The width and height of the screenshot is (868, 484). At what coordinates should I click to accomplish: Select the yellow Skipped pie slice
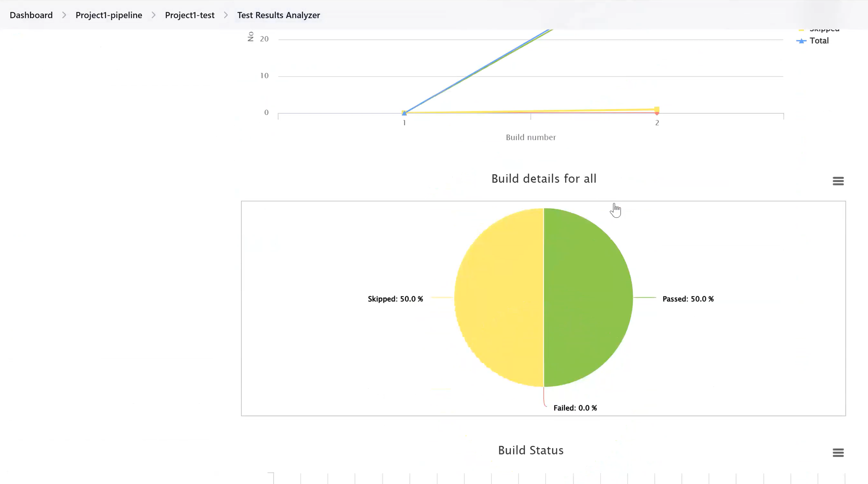tap(499, 297)
